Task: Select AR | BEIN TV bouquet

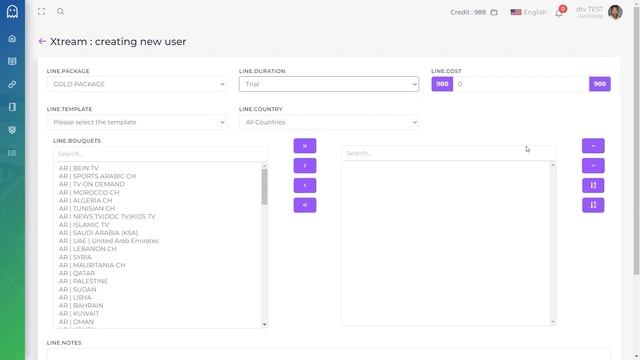Action: point(79,168)
